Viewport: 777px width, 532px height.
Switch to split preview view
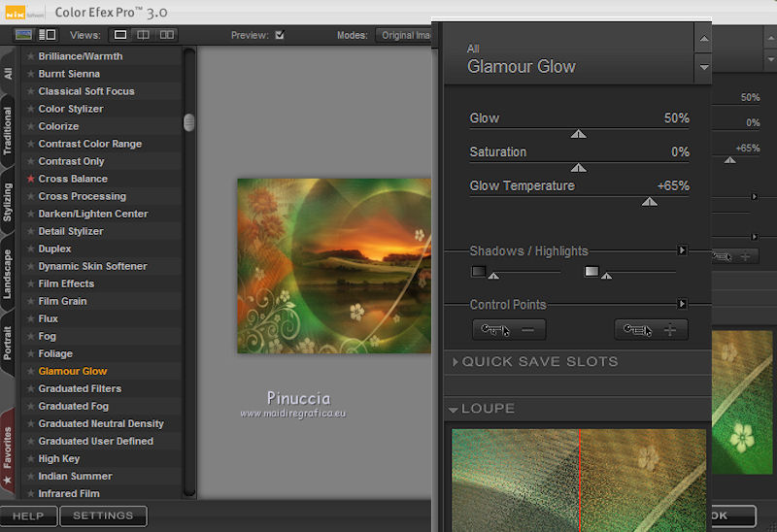(144, 35)
